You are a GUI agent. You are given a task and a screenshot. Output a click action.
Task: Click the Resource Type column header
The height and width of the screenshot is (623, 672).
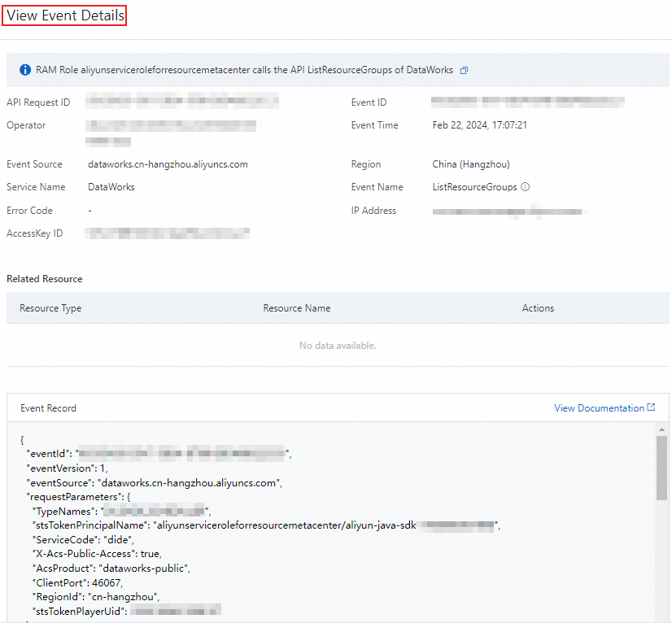(x=50, y=308)
